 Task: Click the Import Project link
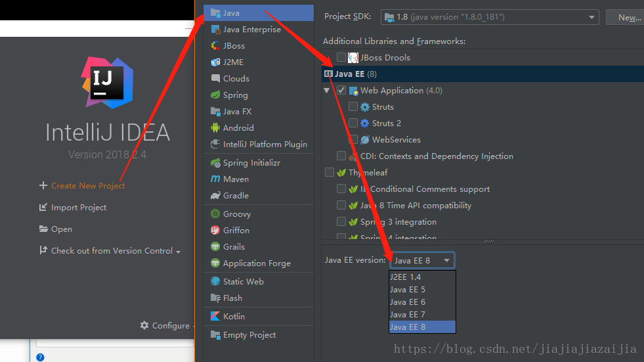79,208
